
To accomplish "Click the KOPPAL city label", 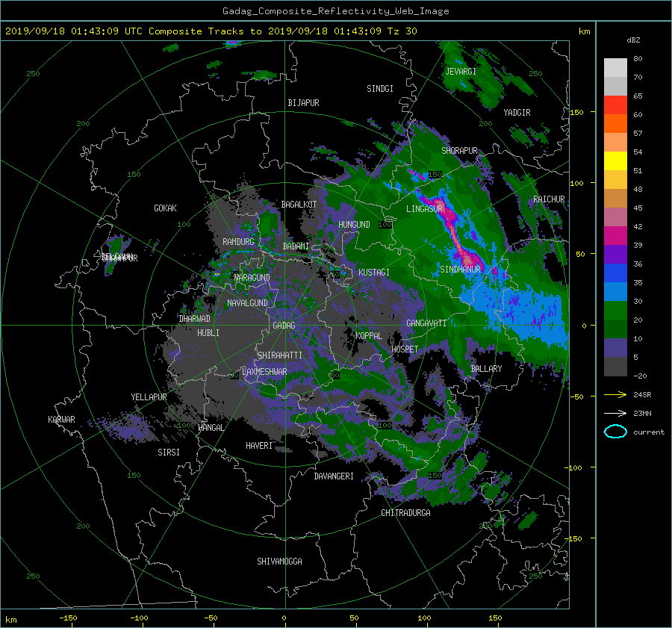I will [x=369, y=335].
